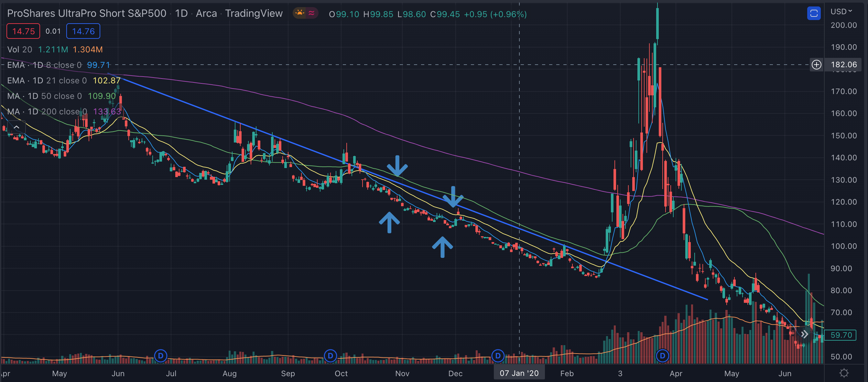Click the 59.70 current price label

tap(841, 335)
